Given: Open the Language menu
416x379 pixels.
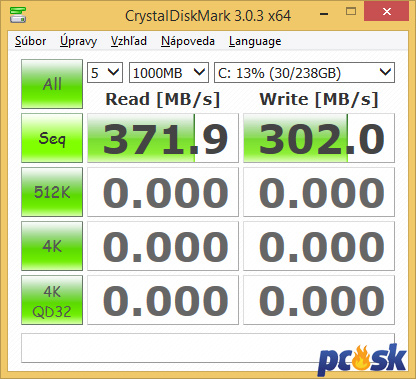Looking at the screenshot, I should tap(255, 41).
